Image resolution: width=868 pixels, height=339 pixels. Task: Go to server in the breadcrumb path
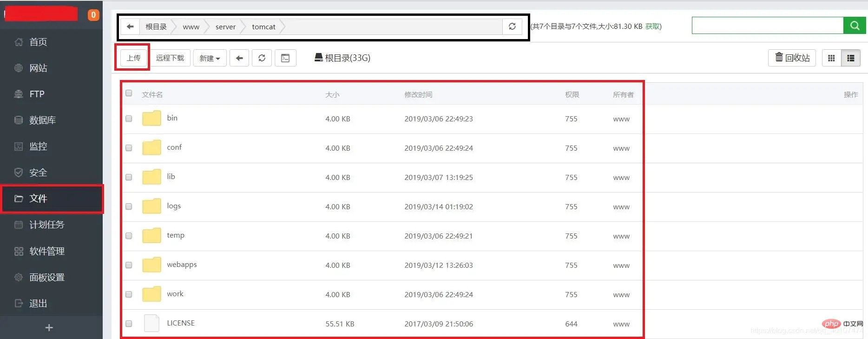[225, 27]
